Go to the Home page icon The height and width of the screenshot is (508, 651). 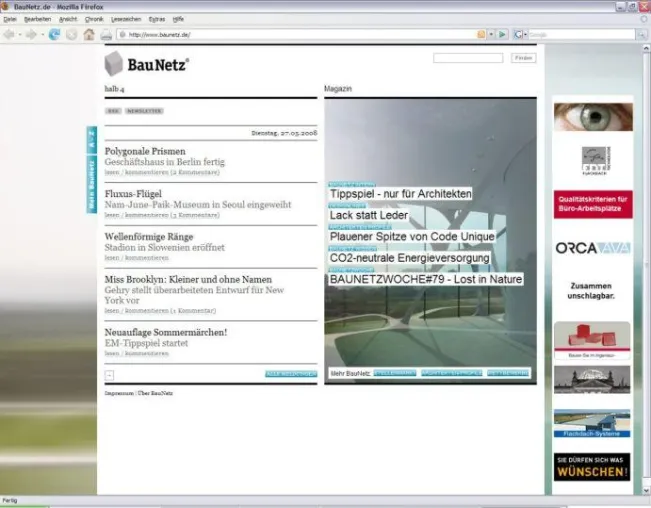pos(89,34)
